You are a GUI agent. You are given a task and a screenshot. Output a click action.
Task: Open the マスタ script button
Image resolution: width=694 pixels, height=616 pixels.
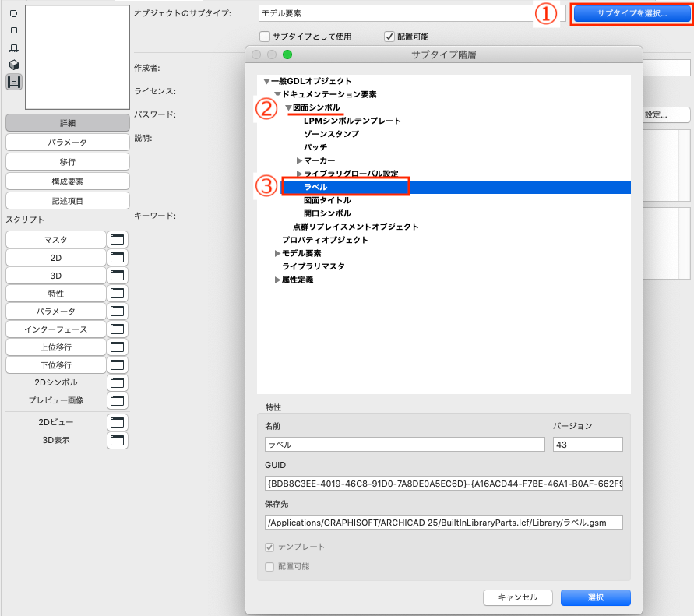point(56,240)
